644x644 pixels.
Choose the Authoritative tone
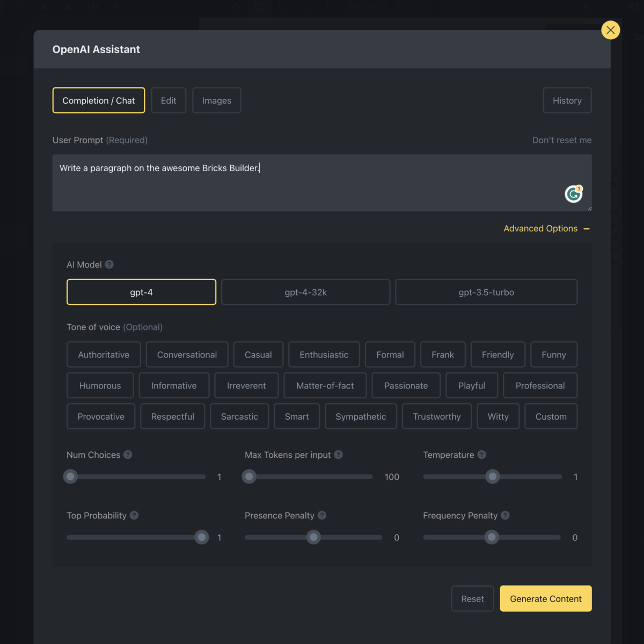(x=104, y=355)
